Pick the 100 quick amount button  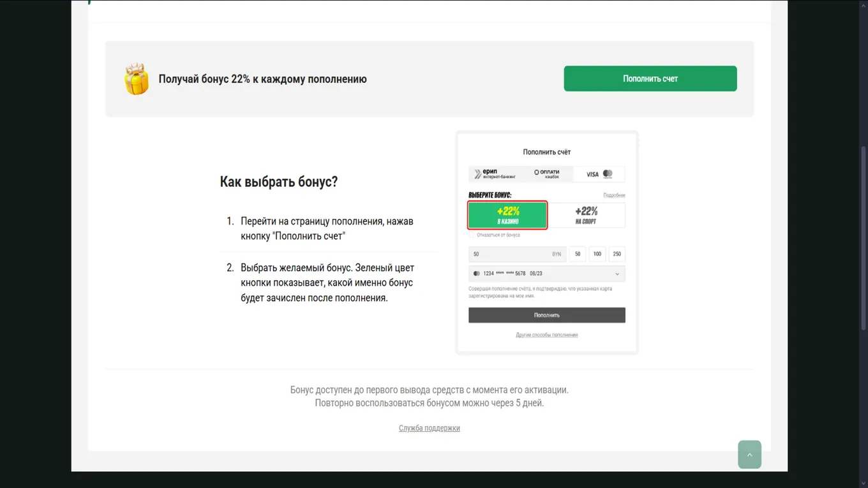(597, 254)
